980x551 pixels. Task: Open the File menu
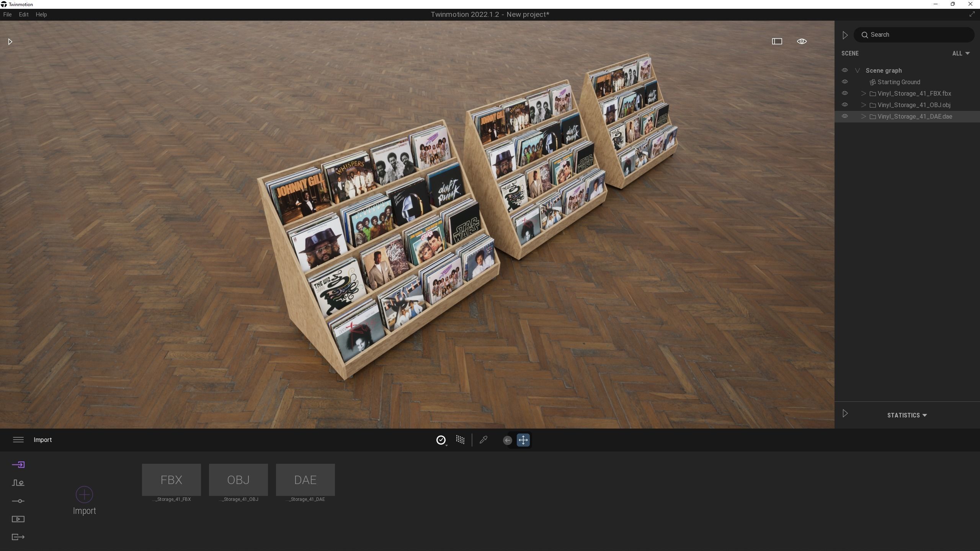[x=7, y=15]
